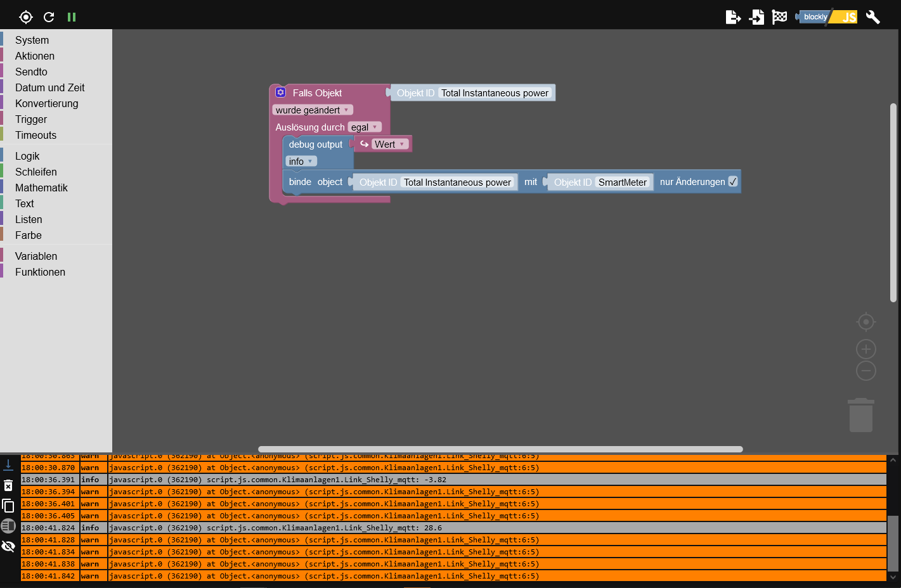Open the Trigger block category
This screenshot has height=588, width=901.
[56, 119]
